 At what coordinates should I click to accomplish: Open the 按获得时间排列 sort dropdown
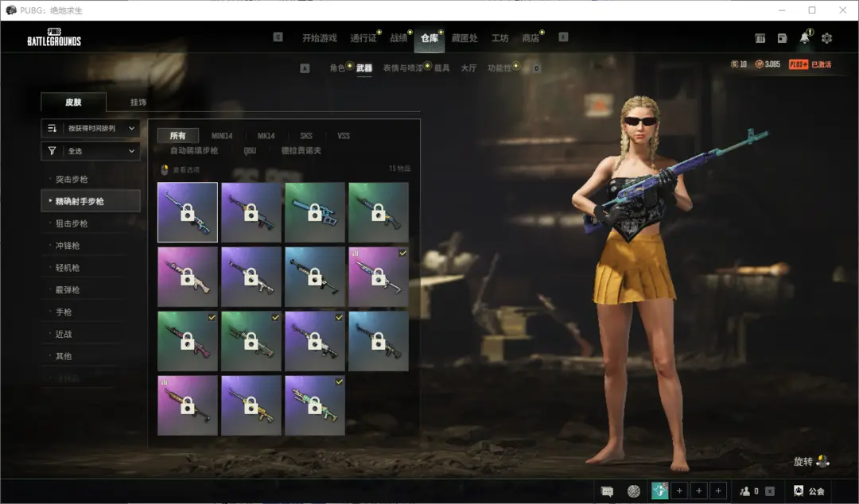pos(90,128)
